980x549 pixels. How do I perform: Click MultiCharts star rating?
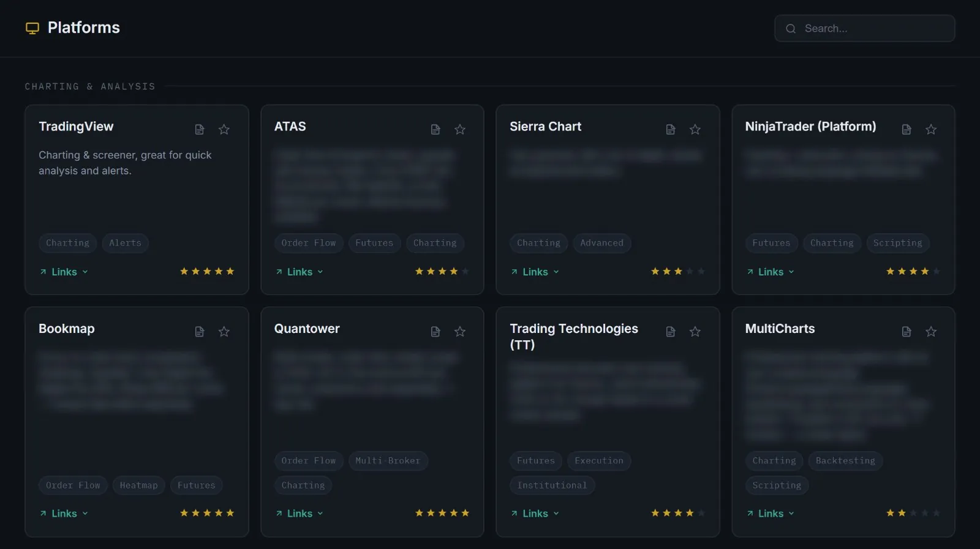coord(913,513)
